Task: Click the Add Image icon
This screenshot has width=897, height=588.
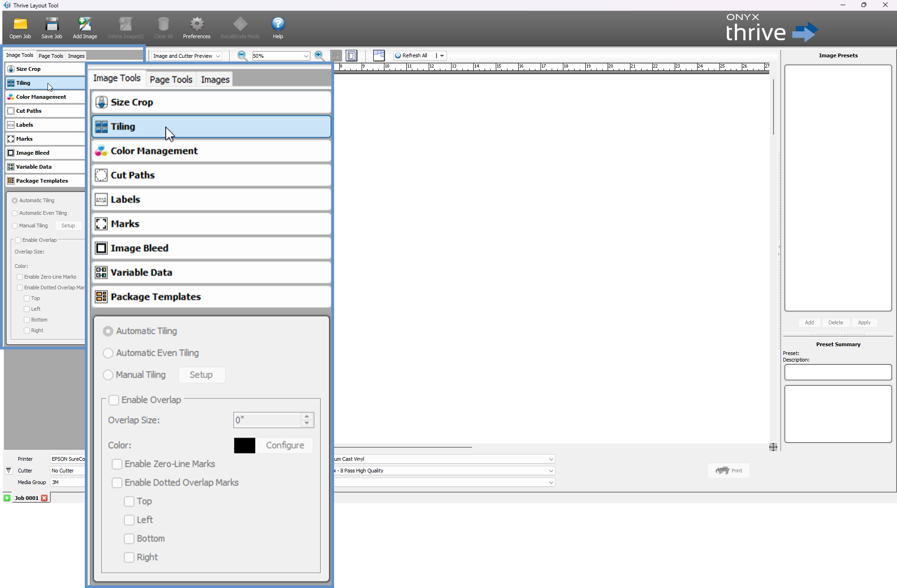Action: coord(85,24)
